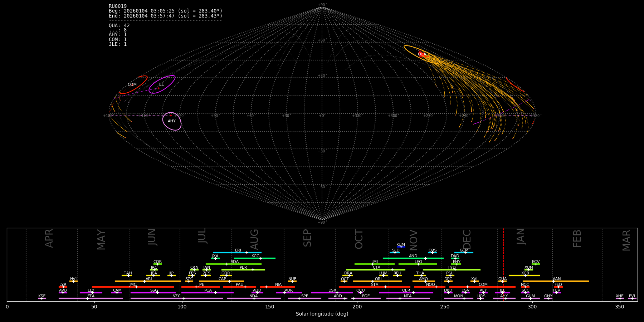Click the RU0019 station title text
This screenshot has height=322, width=644.
pyautogui.click(x=118, y=6)
